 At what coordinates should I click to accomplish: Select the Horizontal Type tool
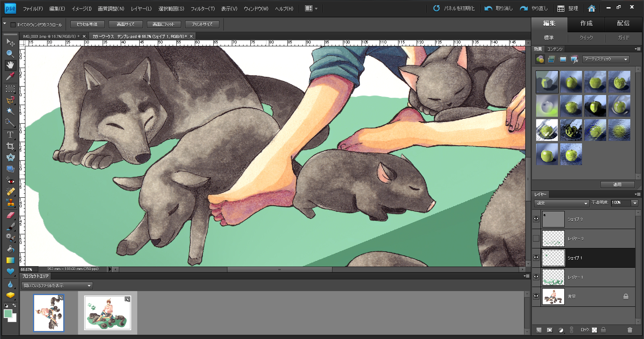tap(10, 134)
